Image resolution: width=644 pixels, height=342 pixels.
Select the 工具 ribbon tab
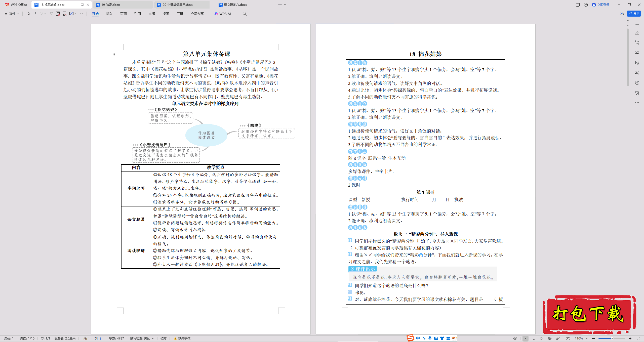coord(180,14)
